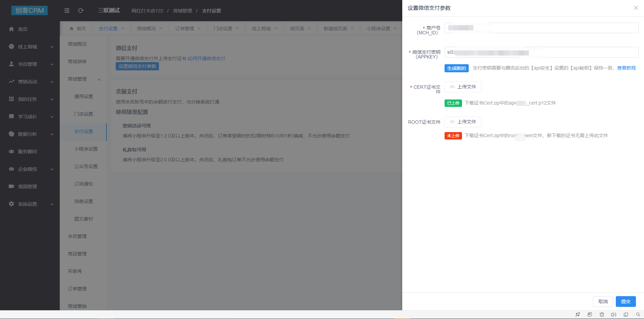The width and height of the screenshot is (644, 319).
Task: Click the 未上传 status tag
Action: (453, 136)
